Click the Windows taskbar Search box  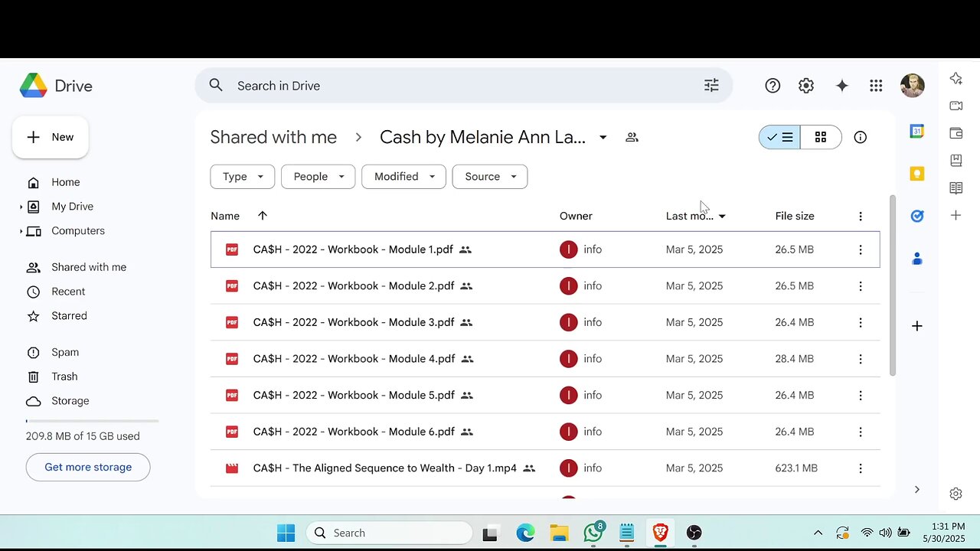tap(389, 533)
